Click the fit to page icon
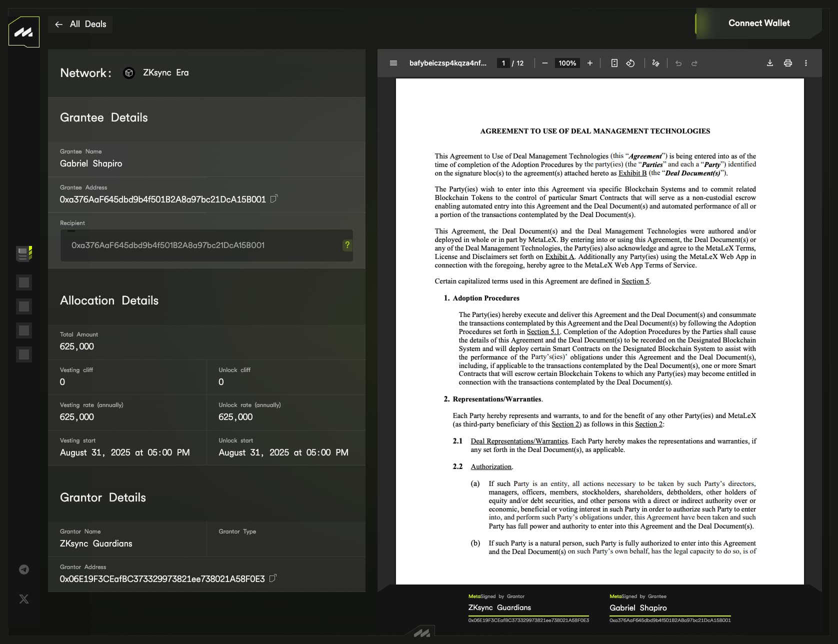Image resolution: width=838 pixels, height=644 pixels. (614, 63)
